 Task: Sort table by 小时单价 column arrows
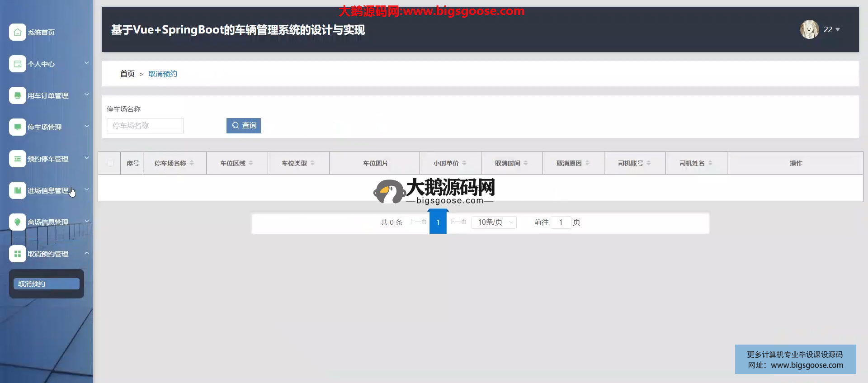(x=464, y=163)
